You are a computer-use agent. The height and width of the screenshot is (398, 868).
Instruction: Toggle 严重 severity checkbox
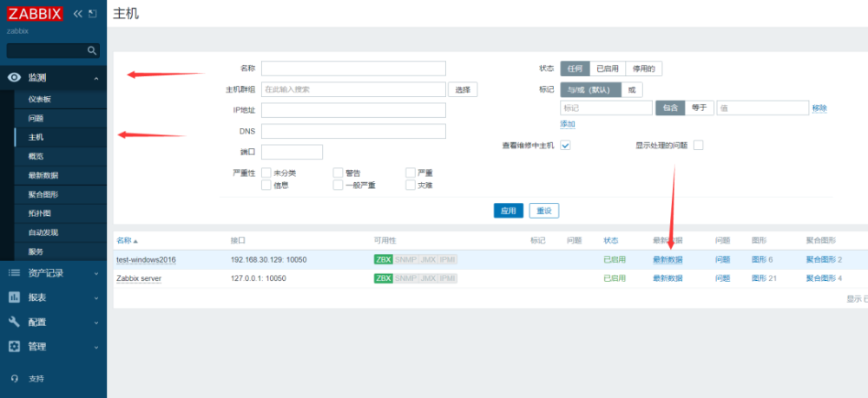click(411, 173)
